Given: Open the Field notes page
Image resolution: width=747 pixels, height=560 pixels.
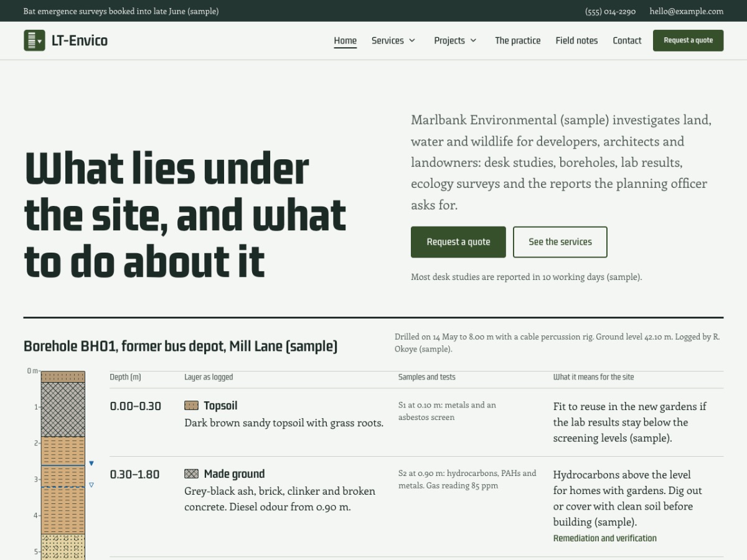Looking at the screenshot, I should [576, 40].
